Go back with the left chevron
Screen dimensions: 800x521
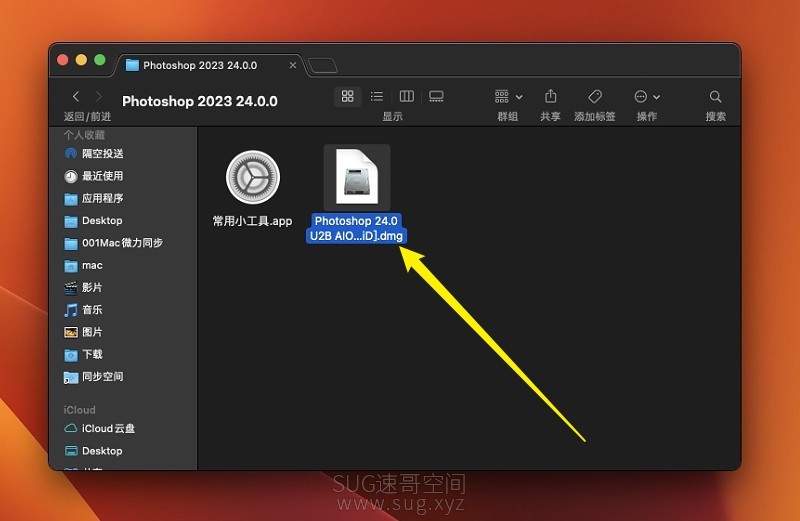click(x=76, y=96)
